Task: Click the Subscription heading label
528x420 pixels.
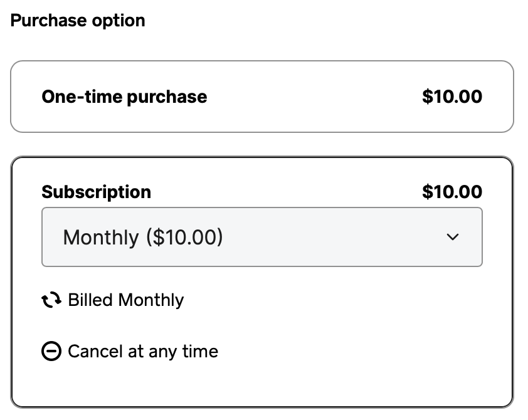Action: [x=97, y=192]
